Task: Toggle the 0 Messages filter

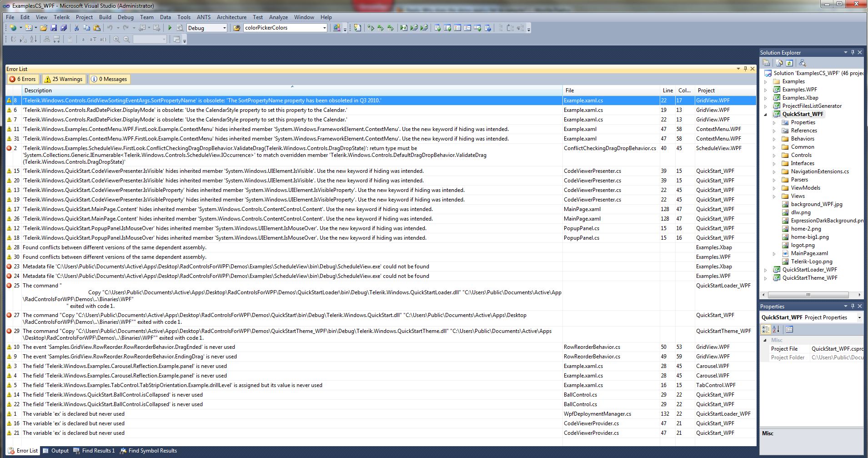Action: pyautogui.click(x=109, y=79)
